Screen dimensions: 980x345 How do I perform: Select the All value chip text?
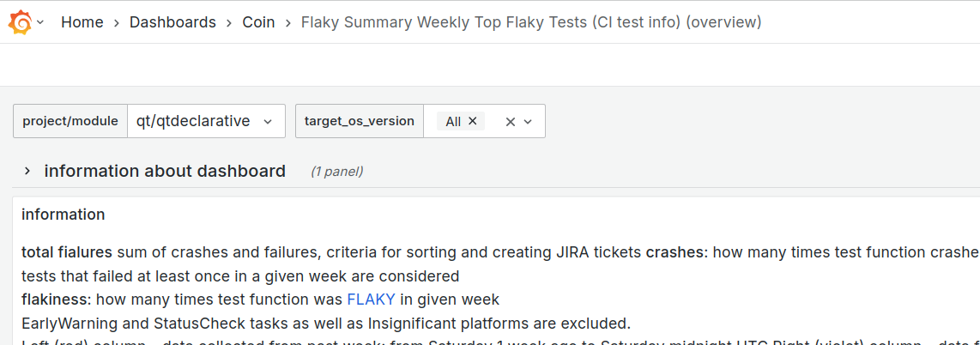click(453, 121)
